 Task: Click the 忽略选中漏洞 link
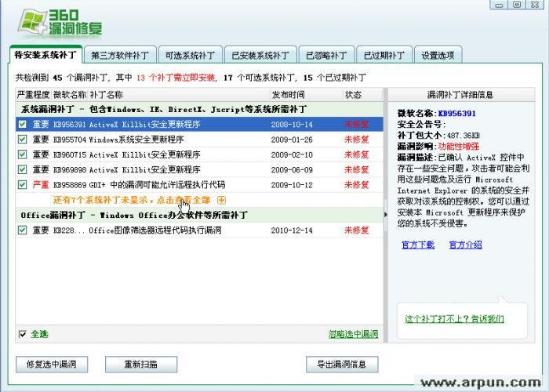point(353,334)
